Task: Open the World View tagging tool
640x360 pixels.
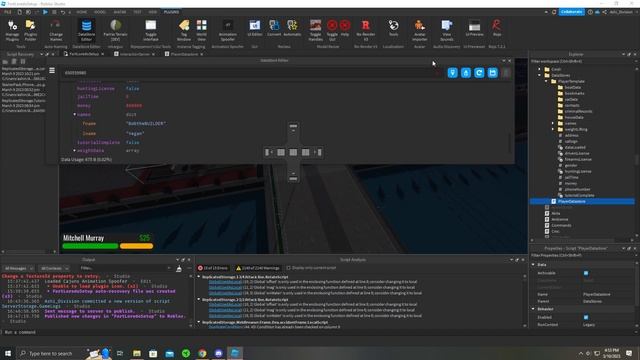Action: pyautogui.click(x=201, y=30)
